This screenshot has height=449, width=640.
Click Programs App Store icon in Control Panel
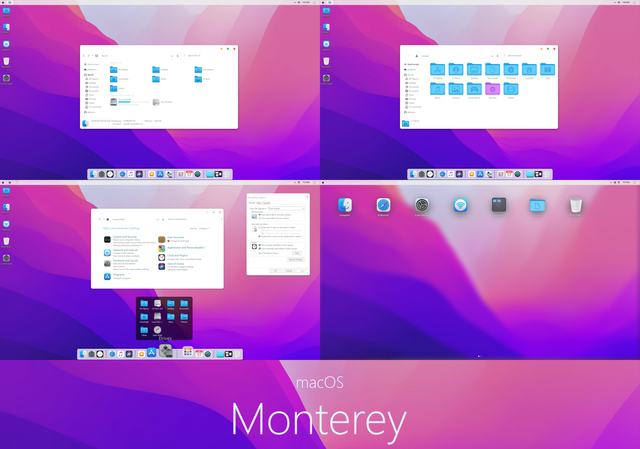click(107, 276)
